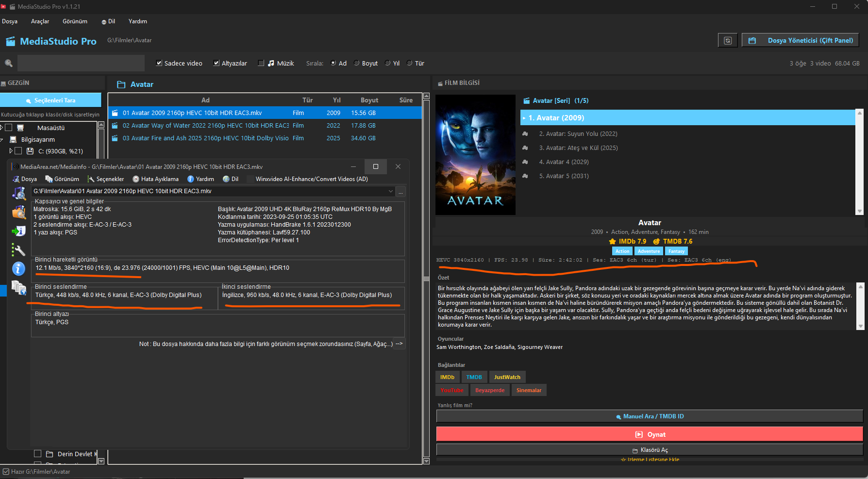Click icon beside 4. Avatar 4 (2029)
The image size is (868, 479).
[x=525, y=162]
